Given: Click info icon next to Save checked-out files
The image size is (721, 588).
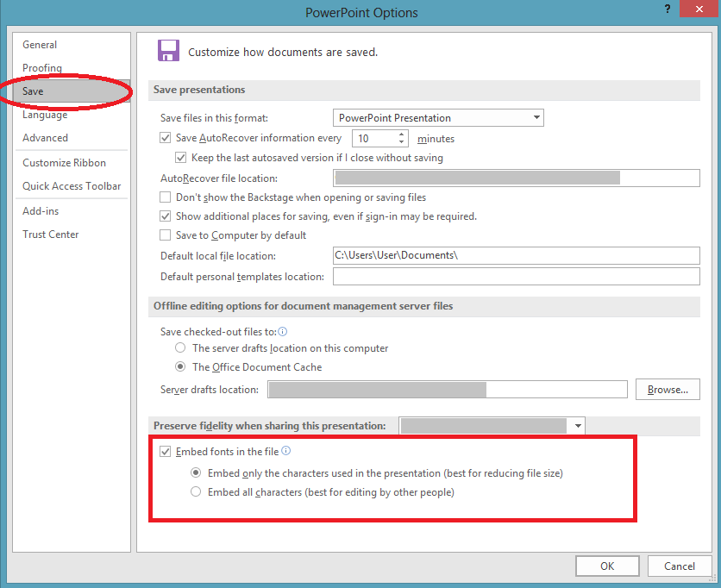Looking at the screenshot, I should click(x=283, y=331).
